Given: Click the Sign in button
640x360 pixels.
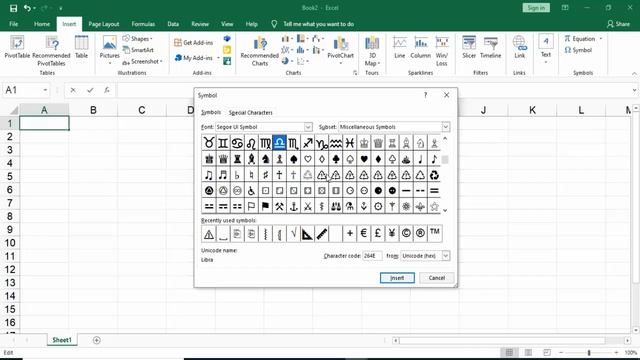Looking at the screenshot, I should coord(536,8).
